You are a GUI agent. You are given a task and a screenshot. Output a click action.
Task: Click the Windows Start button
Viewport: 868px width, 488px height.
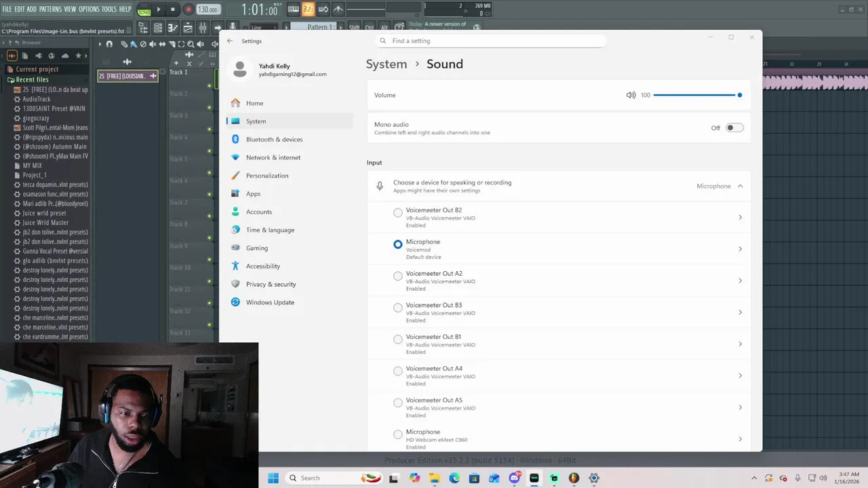point(273,478)
